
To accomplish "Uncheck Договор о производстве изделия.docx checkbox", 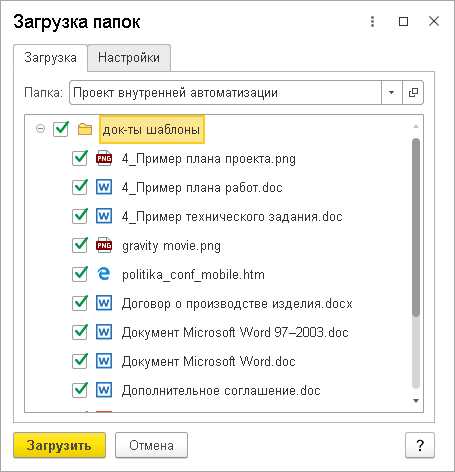I will (x=80, y=303).
